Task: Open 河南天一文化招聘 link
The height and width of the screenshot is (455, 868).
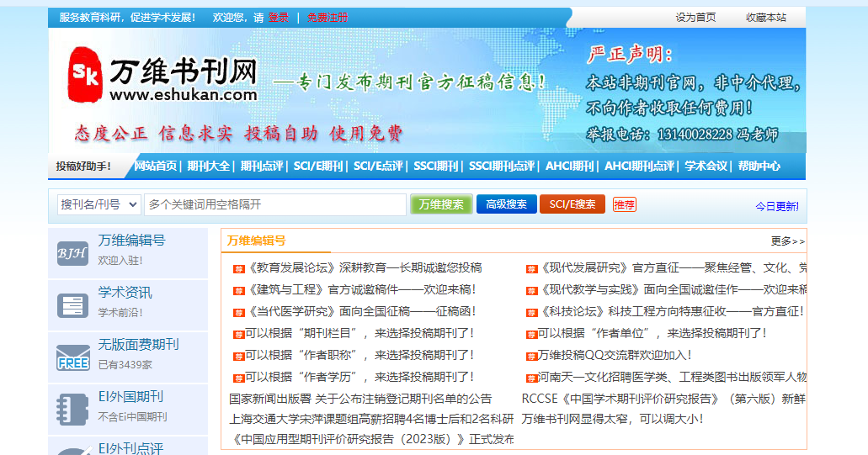Action: [x=672, y=377]
